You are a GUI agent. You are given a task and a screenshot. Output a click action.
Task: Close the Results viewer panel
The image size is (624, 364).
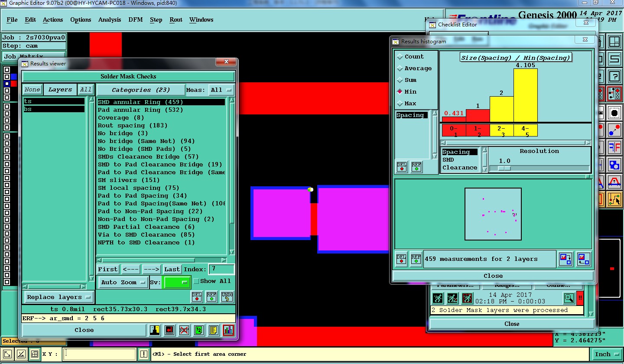(x=84, y=330)
